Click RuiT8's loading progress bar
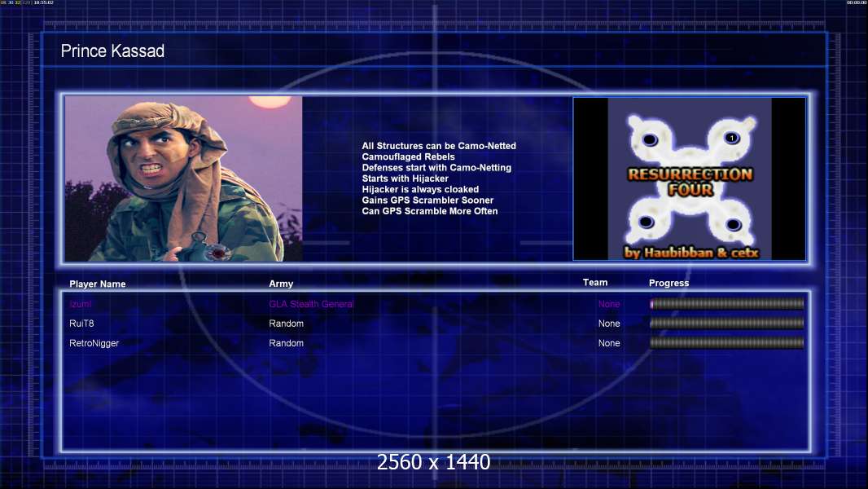868x489 pixels. [x=727, y=324]
